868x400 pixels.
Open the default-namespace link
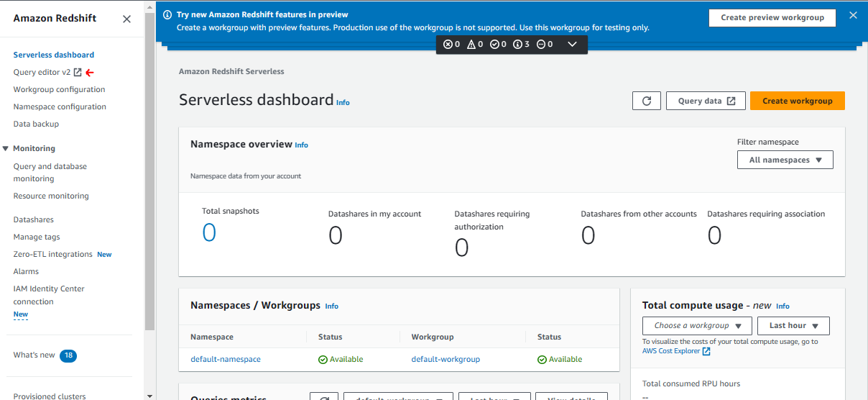click(x=226, y=359)
